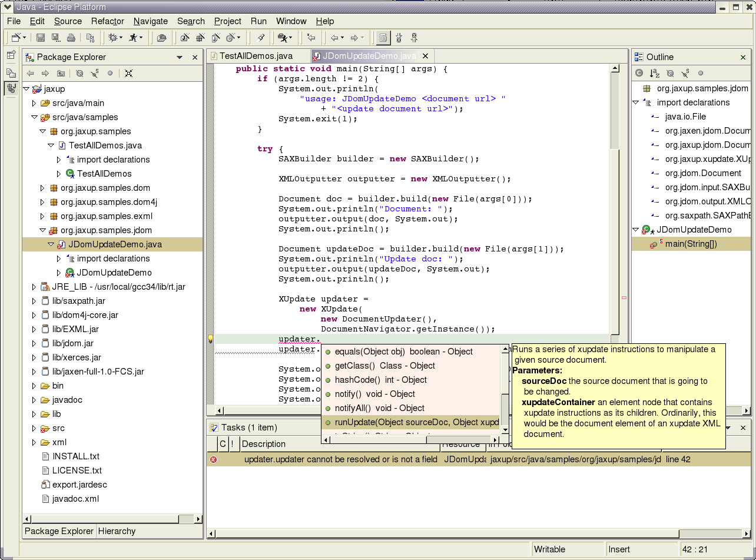The height and width of the screenshot is (560, 756).
Task: Click the Print icon in the toolbar
Action: coord(71,38)
